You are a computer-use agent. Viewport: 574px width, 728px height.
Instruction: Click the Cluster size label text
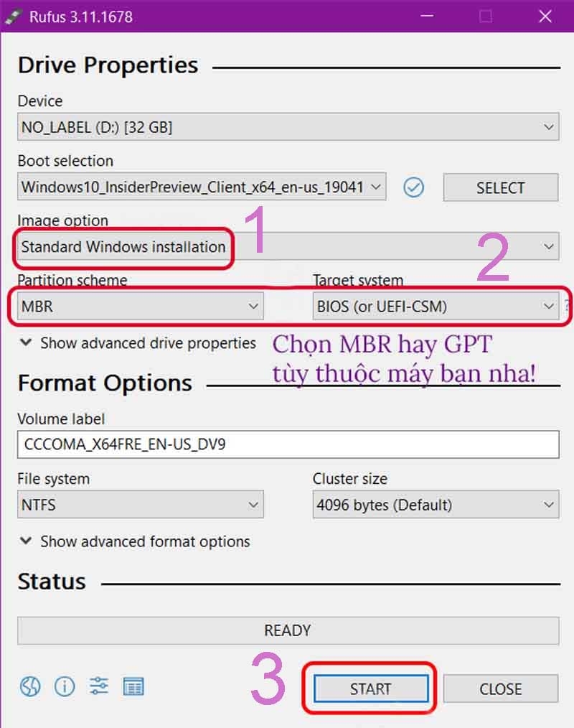tap(350, 479)
